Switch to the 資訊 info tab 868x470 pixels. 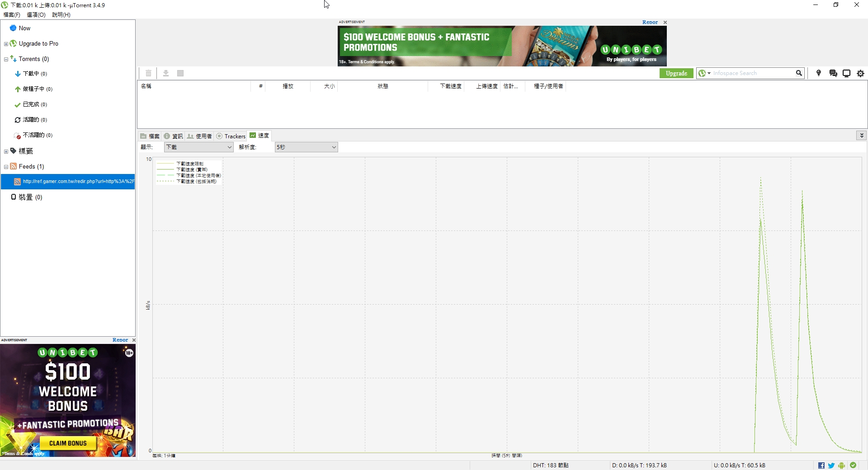(x=174, y=136)
